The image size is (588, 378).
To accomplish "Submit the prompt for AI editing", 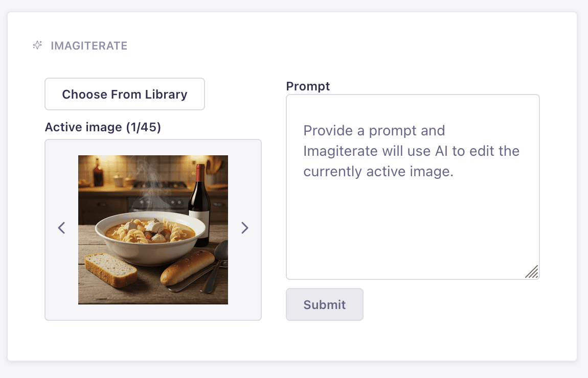I will coord(324,304).
